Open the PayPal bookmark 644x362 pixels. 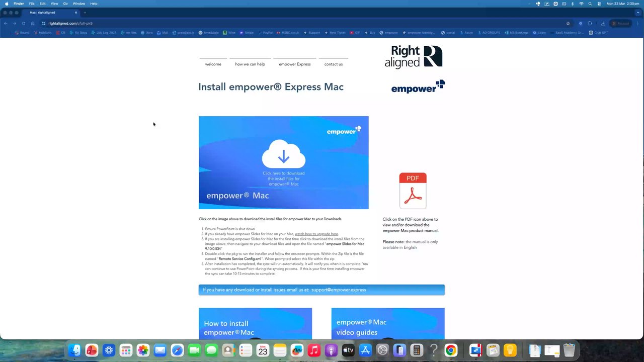point(265,33)
